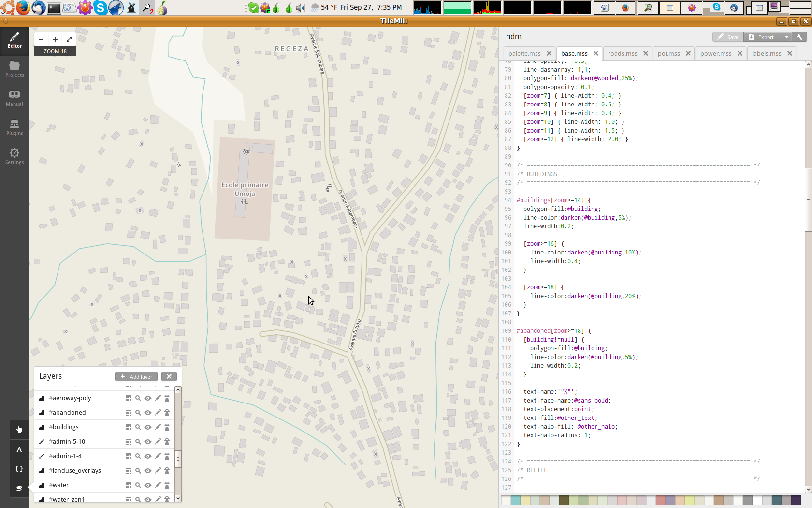Switch to the labels.mss tab

click(767, 54)
